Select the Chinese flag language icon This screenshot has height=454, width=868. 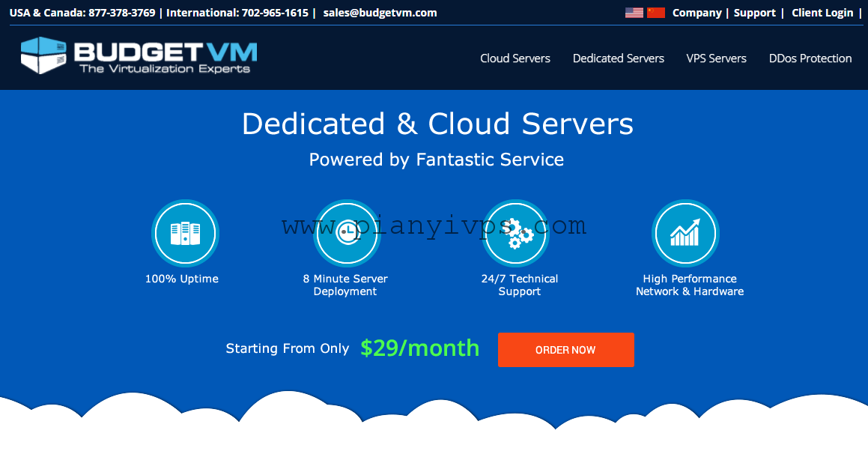pyautogui.click(x=656, y=13)
